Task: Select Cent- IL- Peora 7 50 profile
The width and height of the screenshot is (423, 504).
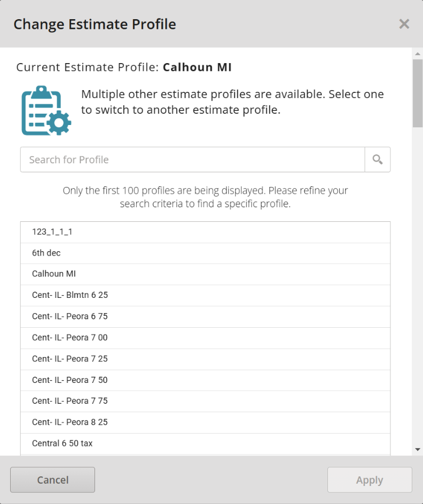Action: click(205, 380)
